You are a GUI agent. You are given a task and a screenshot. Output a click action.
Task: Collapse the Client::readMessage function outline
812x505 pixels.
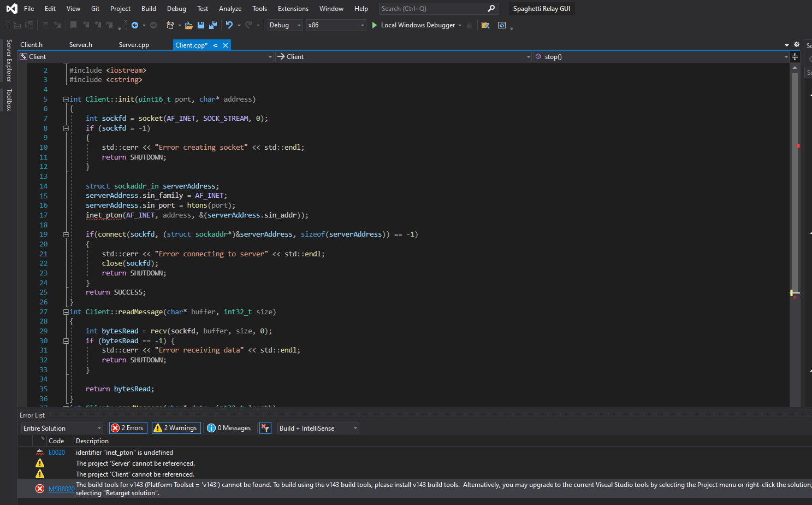pos(66,312)
